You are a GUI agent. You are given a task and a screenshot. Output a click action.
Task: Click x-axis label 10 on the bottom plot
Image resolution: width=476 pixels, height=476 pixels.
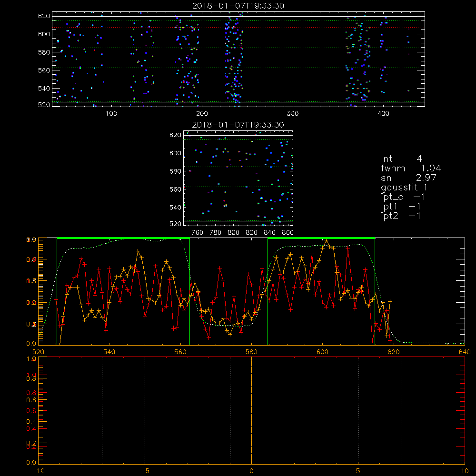coord(465,471)
